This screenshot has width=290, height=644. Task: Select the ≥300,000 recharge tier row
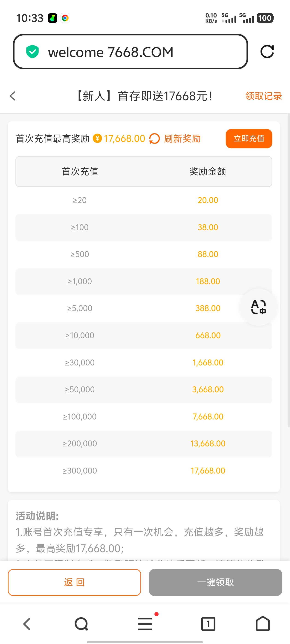tap(144, 471)
